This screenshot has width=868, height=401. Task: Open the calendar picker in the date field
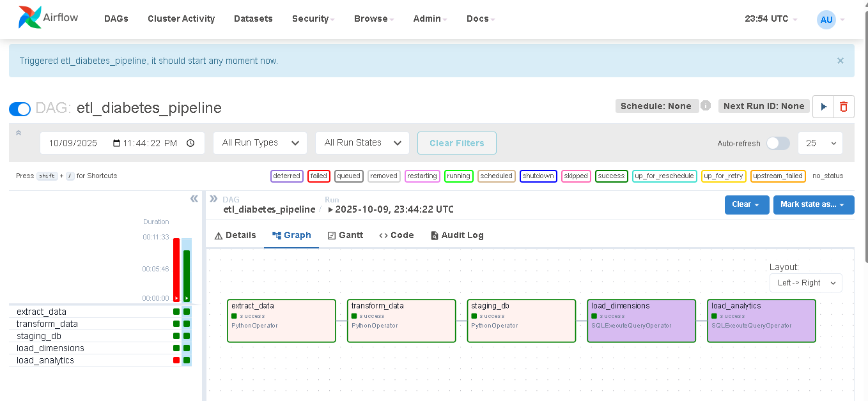116,143
